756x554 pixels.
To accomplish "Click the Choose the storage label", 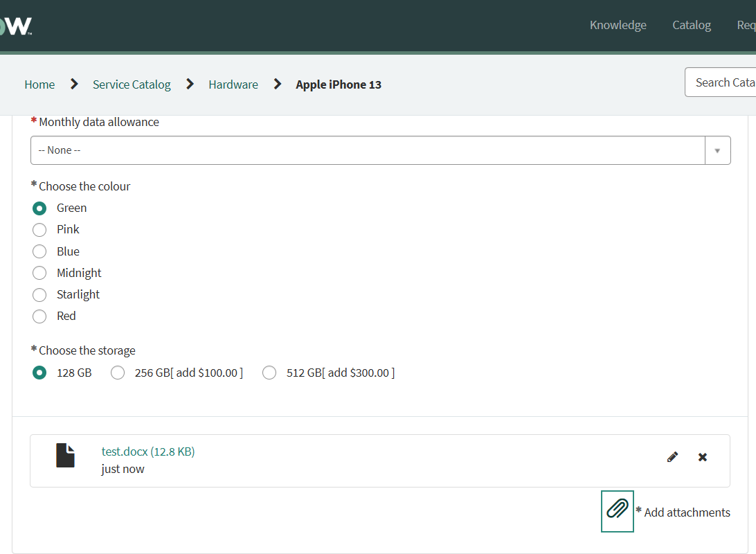I will (x=87, y=350).
